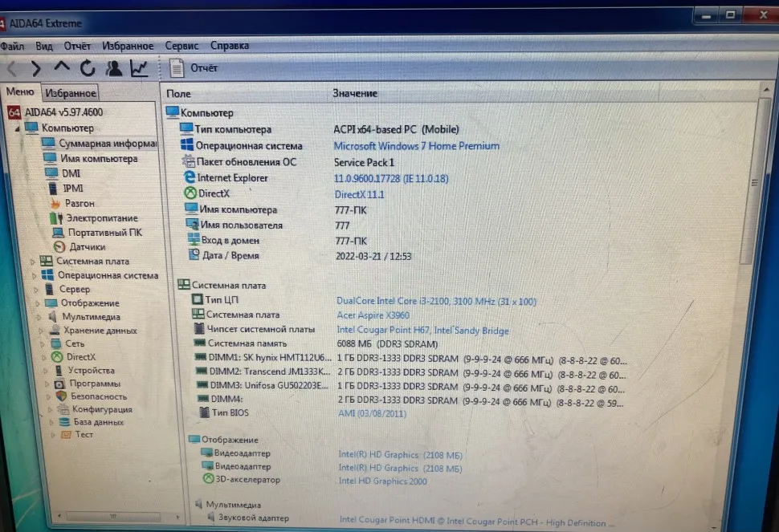Open the AMI (03/08/2011) BIOS link
779x532 pixels.
[372, 413]
